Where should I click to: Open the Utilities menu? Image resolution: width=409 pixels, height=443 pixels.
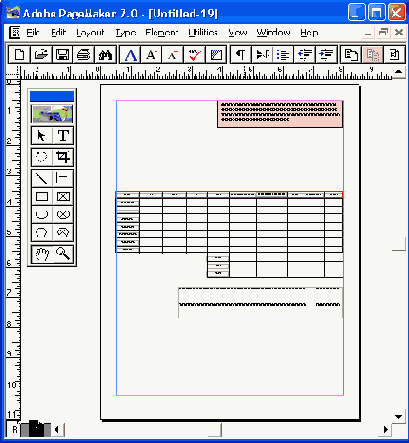pos(203,32)
